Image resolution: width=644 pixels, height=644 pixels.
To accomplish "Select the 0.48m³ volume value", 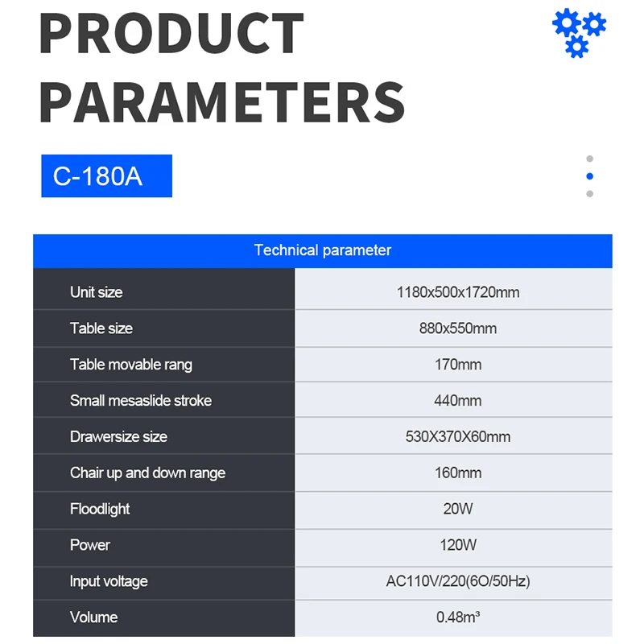I will click(x=458, y=617).
